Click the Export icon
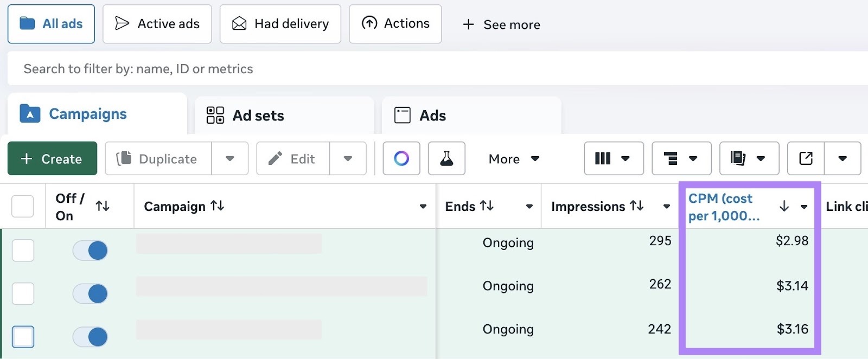This screenshot has height=359, width=868. tap(805, 158)
